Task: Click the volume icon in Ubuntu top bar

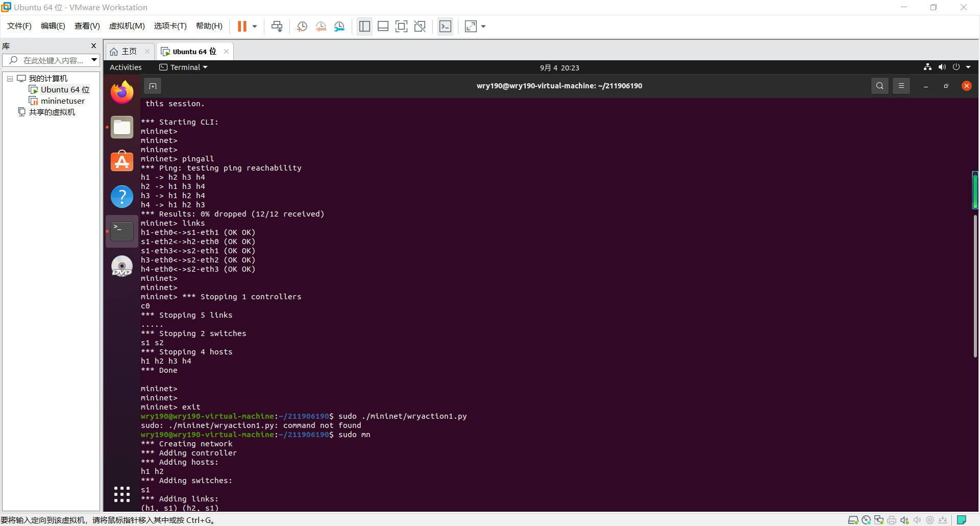Action: coord(942,67)
